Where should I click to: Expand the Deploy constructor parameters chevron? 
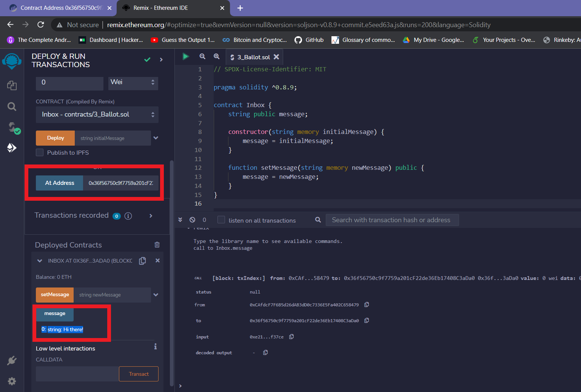click(x=156, y=138)
